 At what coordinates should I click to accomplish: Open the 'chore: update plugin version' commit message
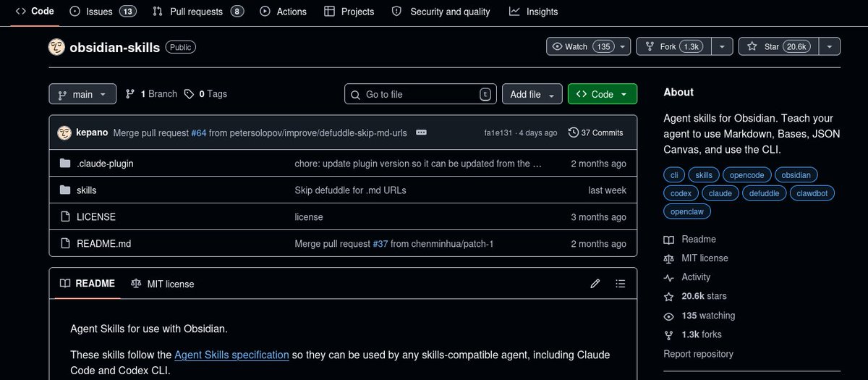(418, 164)
